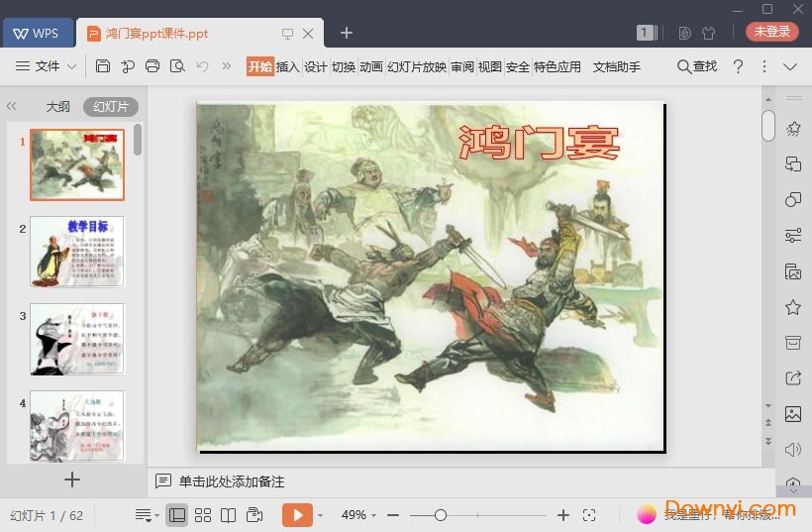Select the 幻灯片 thumbnail view toggle
Image resolution: width=812 pixels, height=532 pixels.
(111, 107)
